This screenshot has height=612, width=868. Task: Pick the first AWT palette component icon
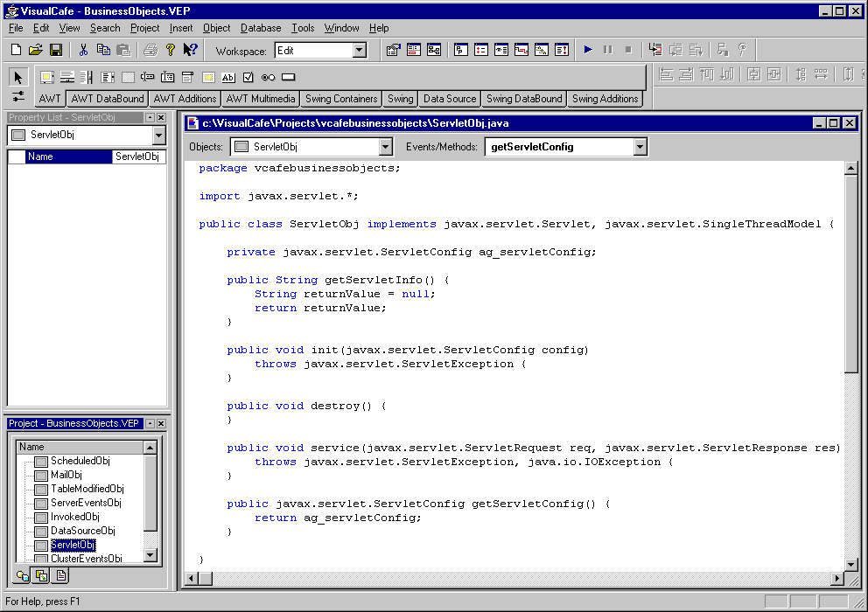click(x=47, y=77)
